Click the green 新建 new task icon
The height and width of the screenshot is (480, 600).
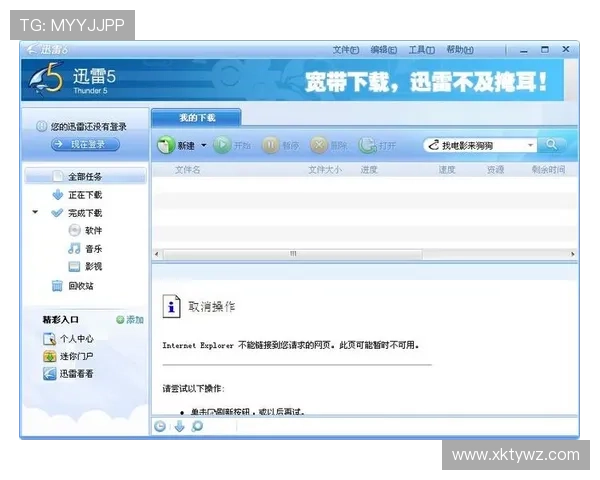[166, 145]
